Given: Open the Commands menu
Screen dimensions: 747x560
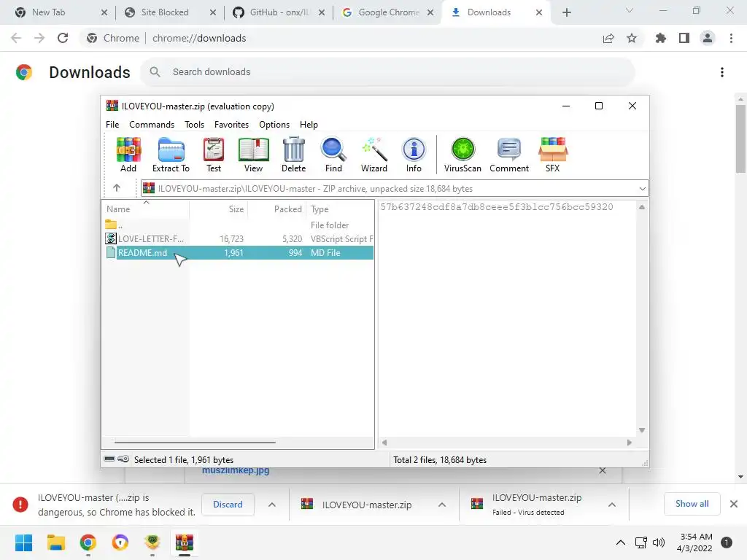Looking at the screenshot, I should [x=152, y=124].
